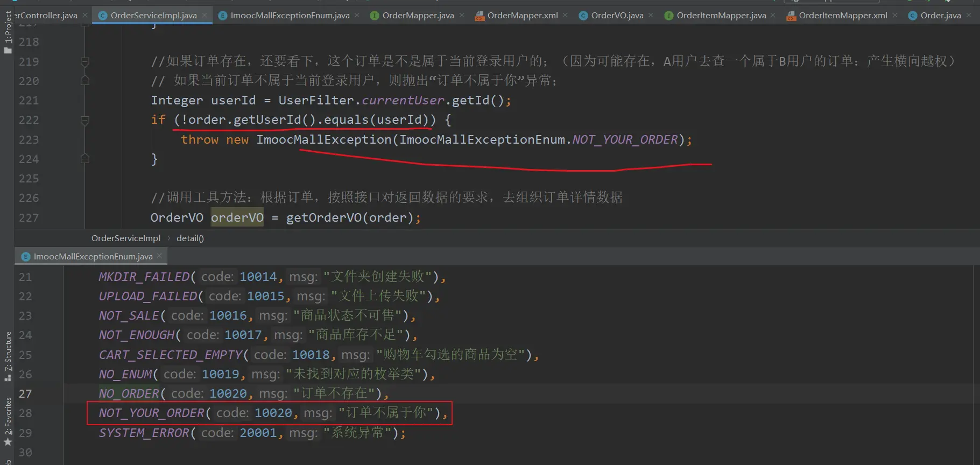Close the partially visible Controller.java tab
980x465 pixels.
[85, 15]
